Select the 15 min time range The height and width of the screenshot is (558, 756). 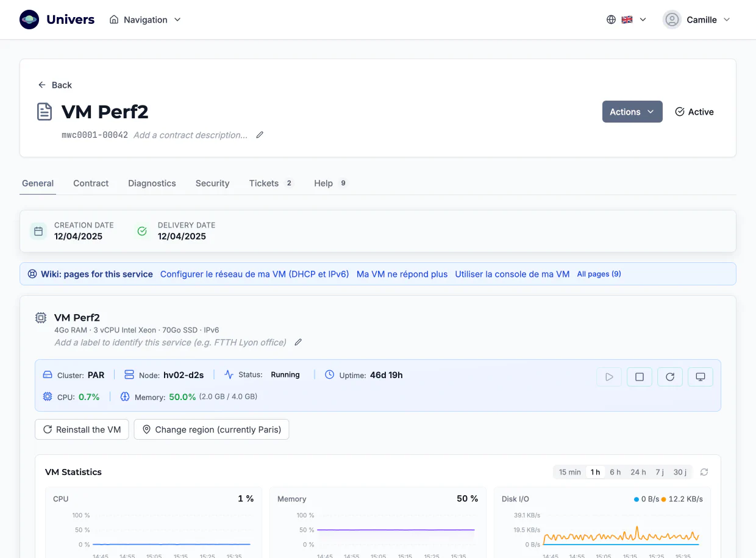tap(570, 472)
